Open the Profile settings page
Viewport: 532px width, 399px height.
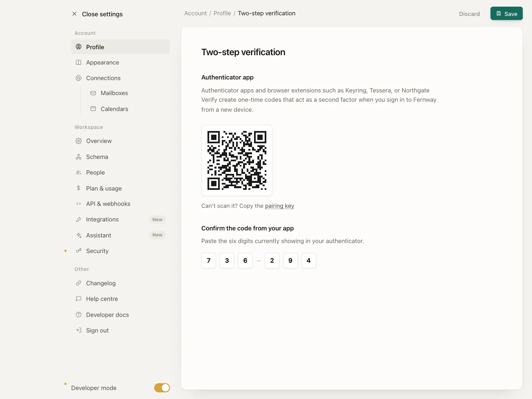(x=120, y=47)
